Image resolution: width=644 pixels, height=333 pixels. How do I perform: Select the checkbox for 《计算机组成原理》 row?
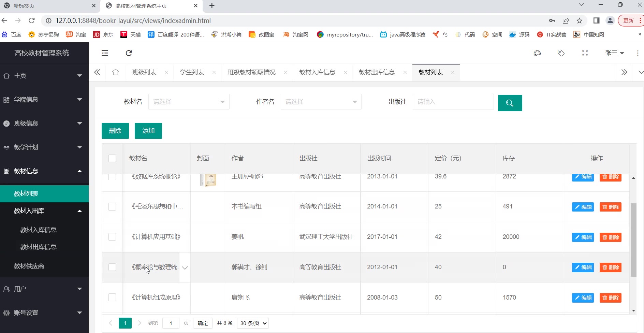coord(112,298)
